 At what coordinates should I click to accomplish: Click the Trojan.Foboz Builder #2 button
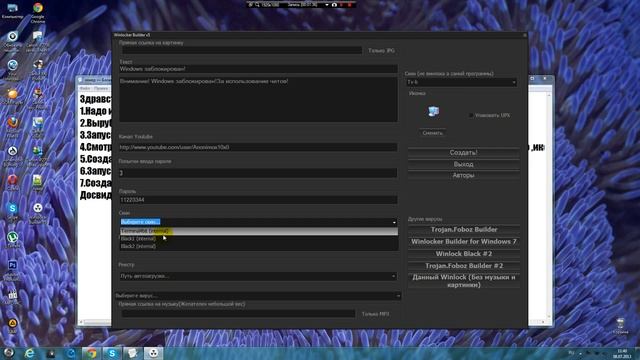(464, 266)
